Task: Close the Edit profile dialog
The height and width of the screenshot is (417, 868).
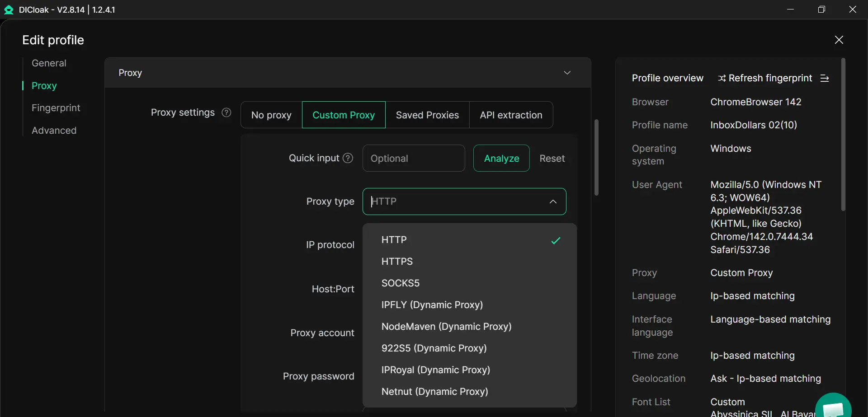Action: click(839, 40)
